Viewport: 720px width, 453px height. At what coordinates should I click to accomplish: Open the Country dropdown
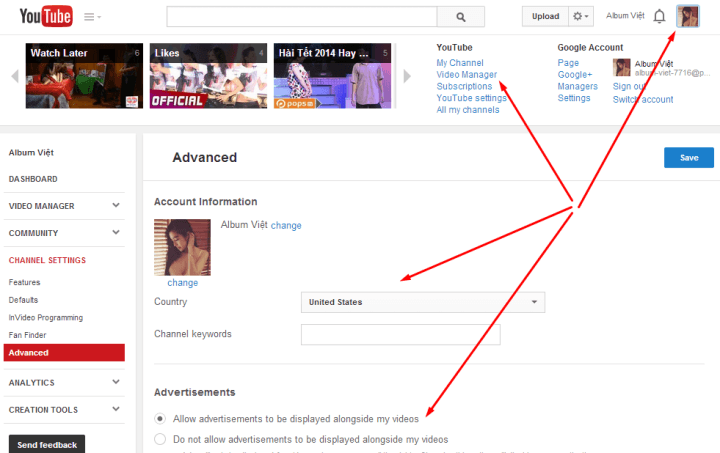(423, 302)
